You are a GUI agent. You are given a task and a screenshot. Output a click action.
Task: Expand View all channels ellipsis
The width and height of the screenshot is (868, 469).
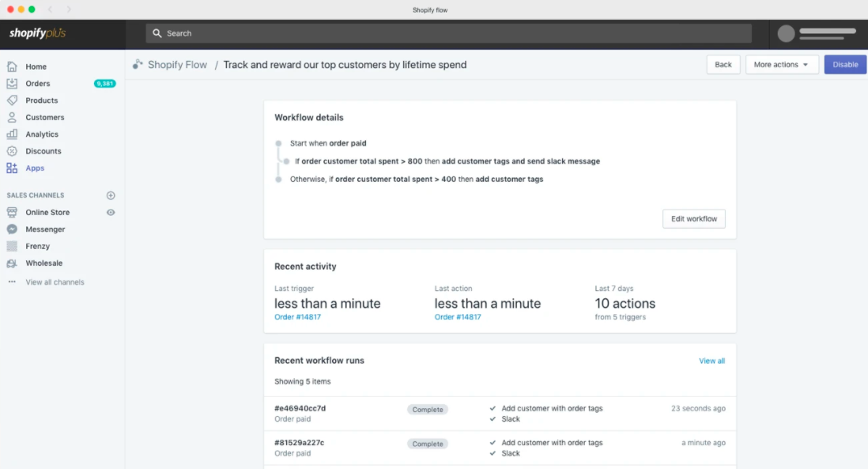[12, 282]
